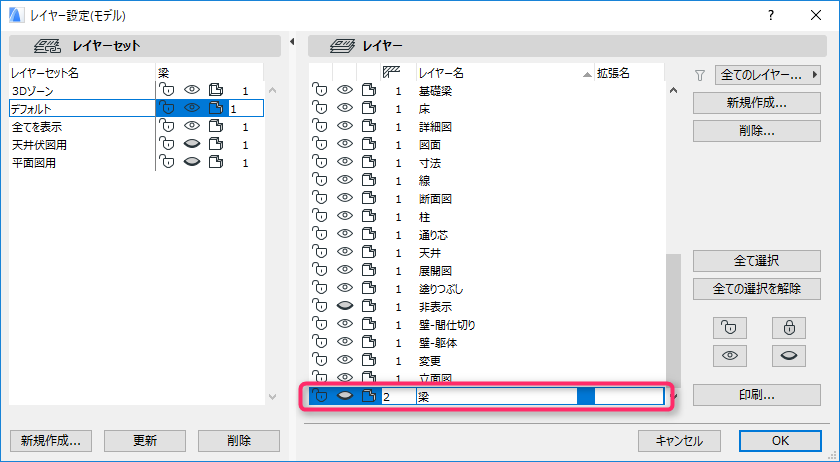The image size is (840, 462).
Task: Click wireframe icon in デフォルト layer set row
Action: click(216, 108)
